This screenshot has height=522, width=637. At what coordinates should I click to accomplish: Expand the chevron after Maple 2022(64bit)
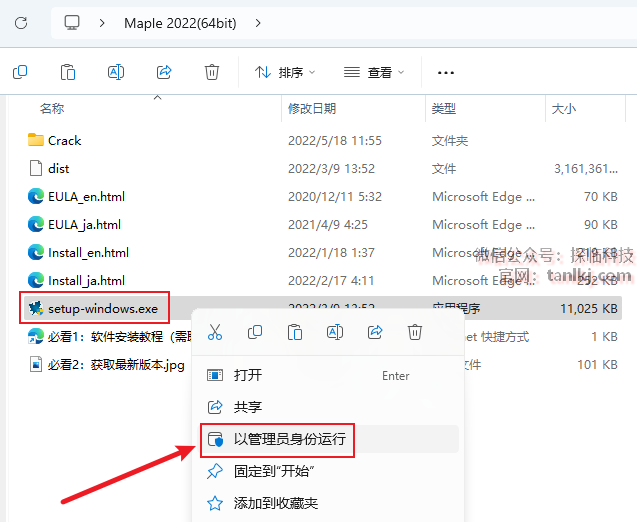258,23
